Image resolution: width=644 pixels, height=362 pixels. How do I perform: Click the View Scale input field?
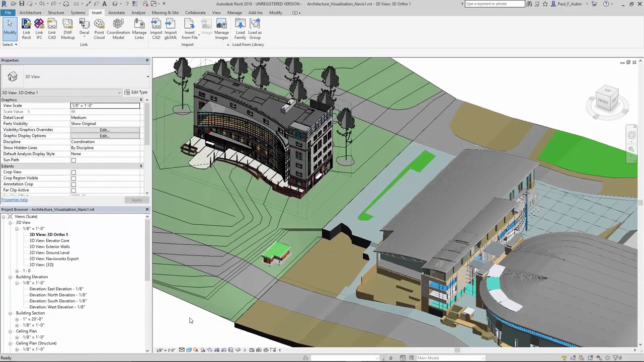[x=105, y=106]
